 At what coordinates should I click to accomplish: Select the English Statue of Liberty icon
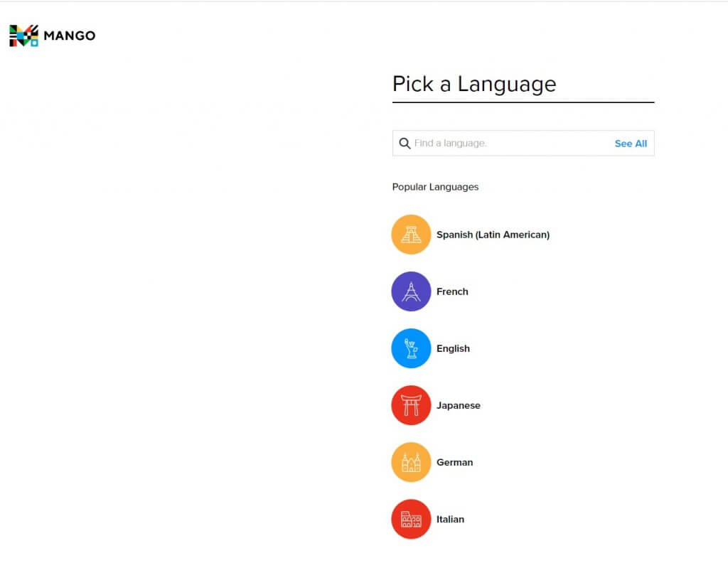click(411, 348)
